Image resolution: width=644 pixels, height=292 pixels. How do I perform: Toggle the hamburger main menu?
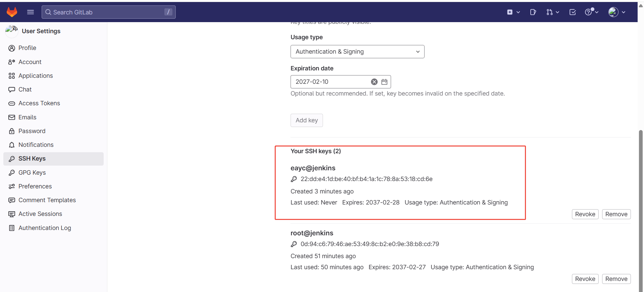(31, 12)
